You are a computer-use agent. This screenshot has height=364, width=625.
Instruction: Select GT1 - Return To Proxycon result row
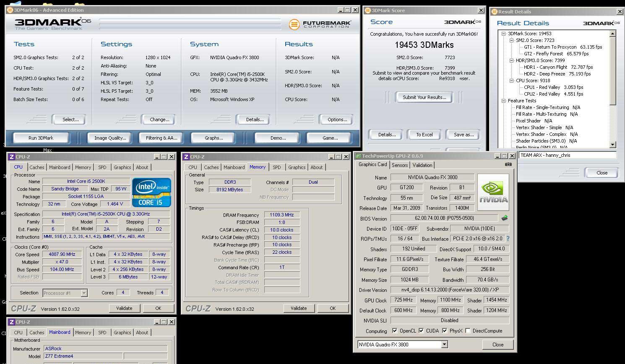[x=563, y=47]
